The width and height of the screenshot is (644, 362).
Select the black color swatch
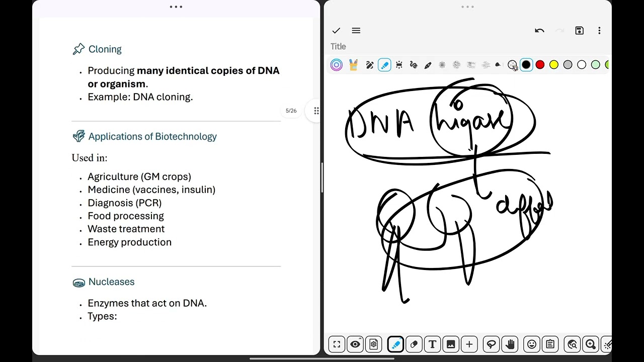click(x=526, y=65)
